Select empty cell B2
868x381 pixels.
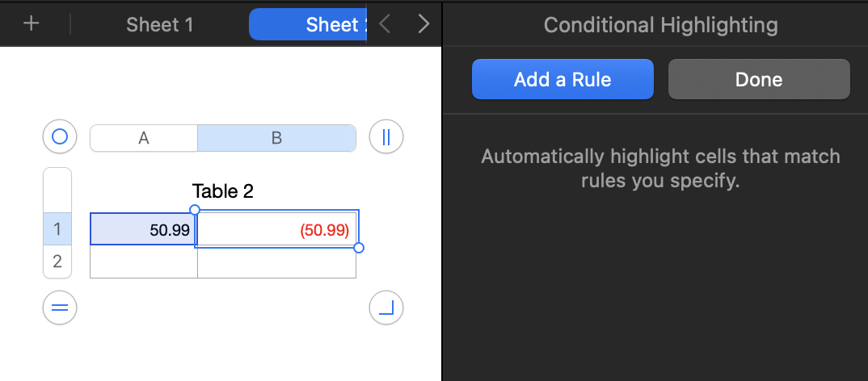[276, 262]
